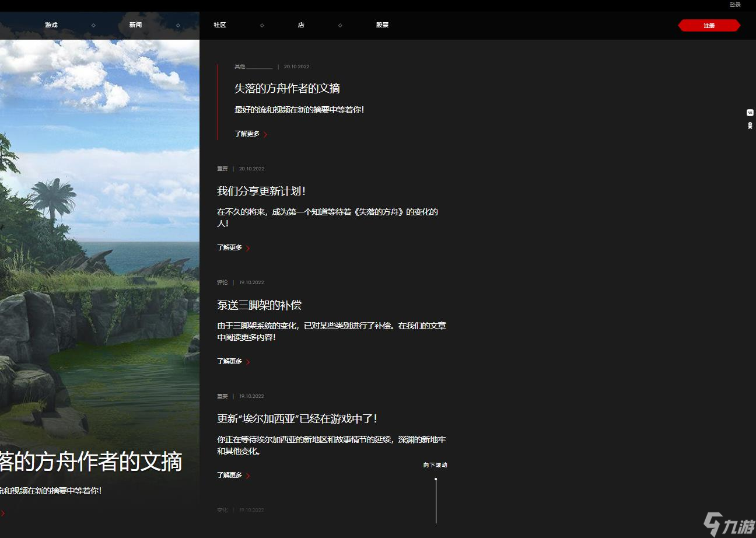Click 了解更多 under 失落的方舟作者的文摘 news item
This screenshot has height=538, width=756.
click(x=247, y=134)
